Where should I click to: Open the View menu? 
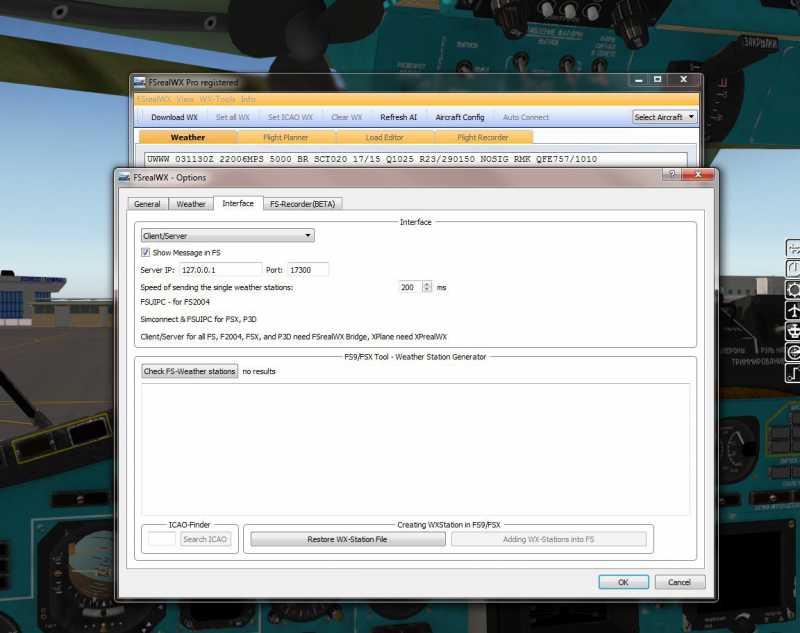pos(185,99)
